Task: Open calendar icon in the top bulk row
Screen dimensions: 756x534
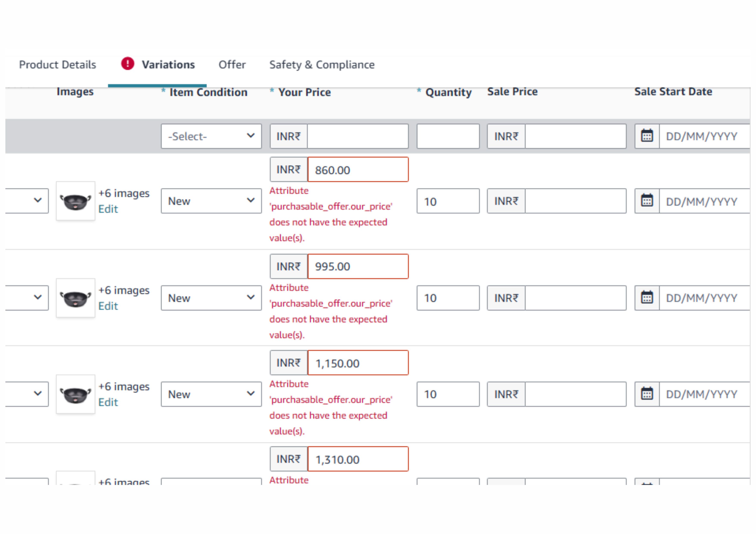Action: tap(647, 136)
